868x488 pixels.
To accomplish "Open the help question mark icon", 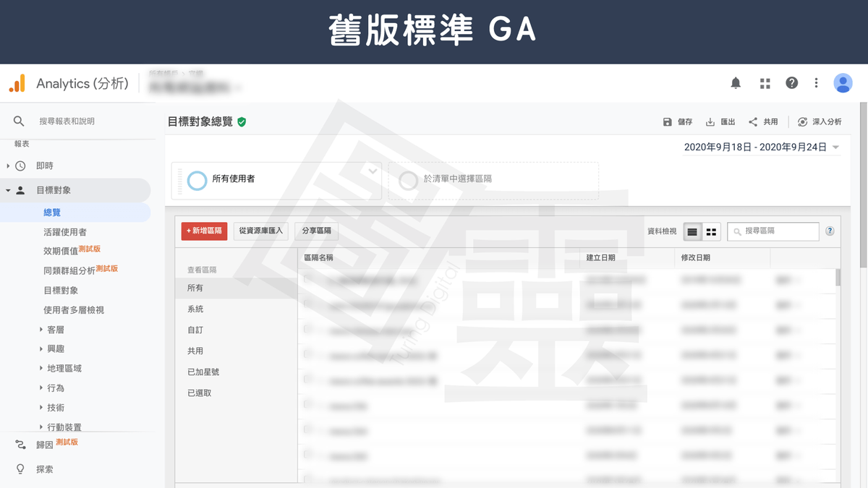I will pos(792,83).
